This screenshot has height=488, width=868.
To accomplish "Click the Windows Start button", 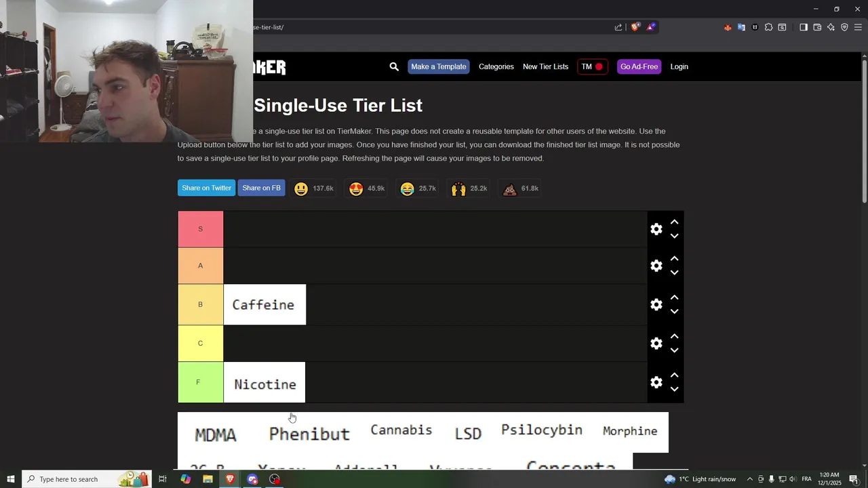I will click(x=11, y=479).
